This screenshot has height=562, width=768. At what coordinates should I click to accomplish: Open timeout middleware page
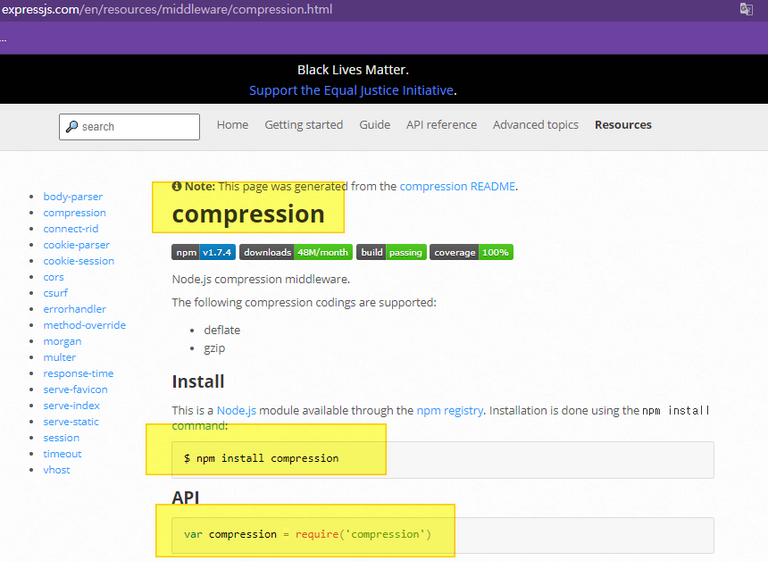click(x=62, y=454)
